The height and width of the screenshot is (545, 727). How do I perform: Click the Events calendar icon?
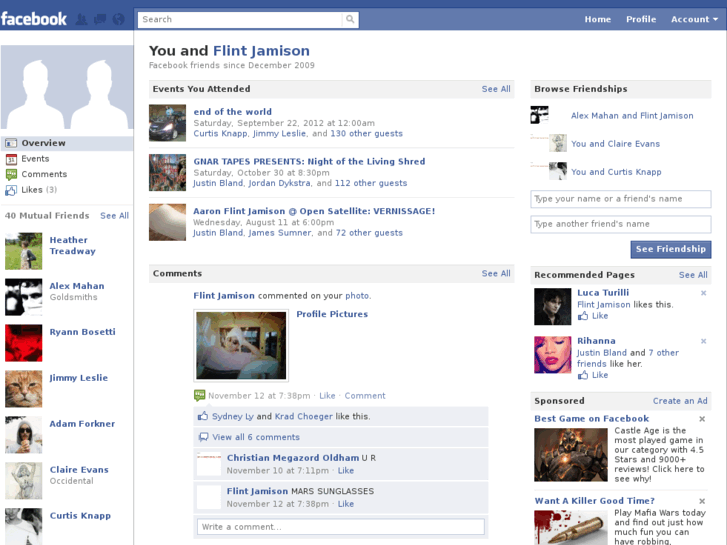[11, 159]
